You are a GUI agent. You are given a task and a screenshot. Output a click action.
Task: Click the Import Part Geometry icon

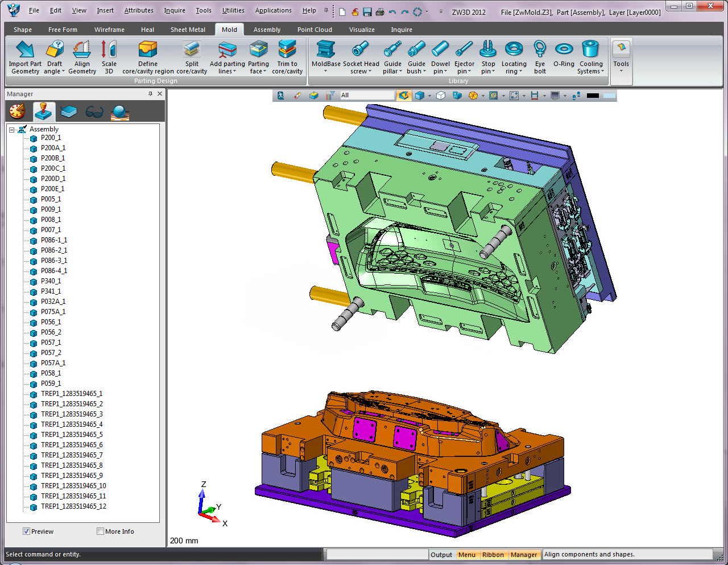point(25,50)
